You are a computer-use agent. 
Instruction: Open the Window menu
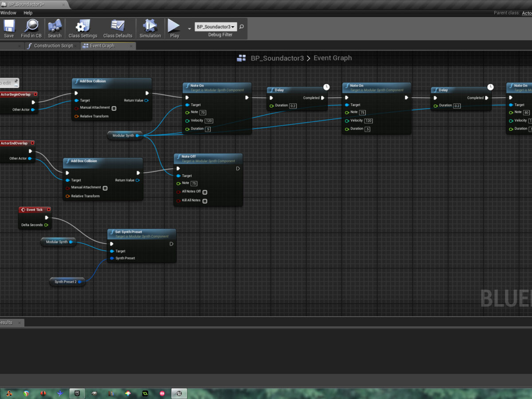[8, 13]
